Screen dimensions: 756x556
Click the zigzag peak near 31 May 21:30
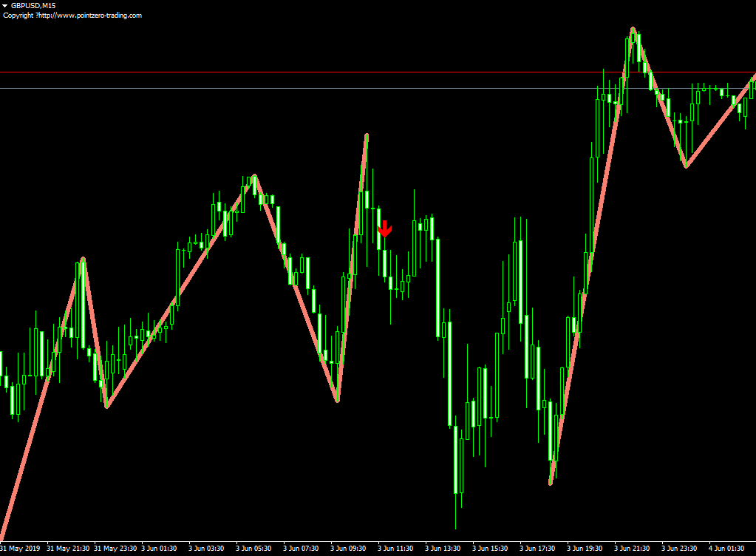tap(83, 260)
